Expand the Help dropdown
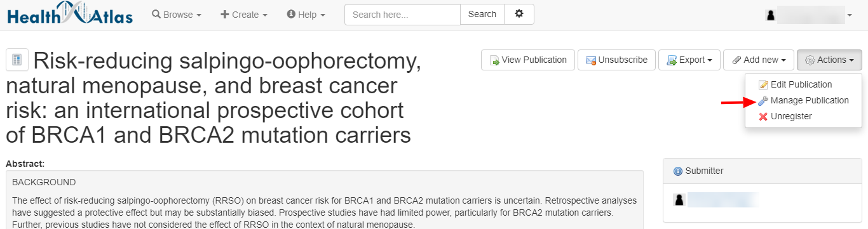The image size is (868, 229). pos(306,15)
